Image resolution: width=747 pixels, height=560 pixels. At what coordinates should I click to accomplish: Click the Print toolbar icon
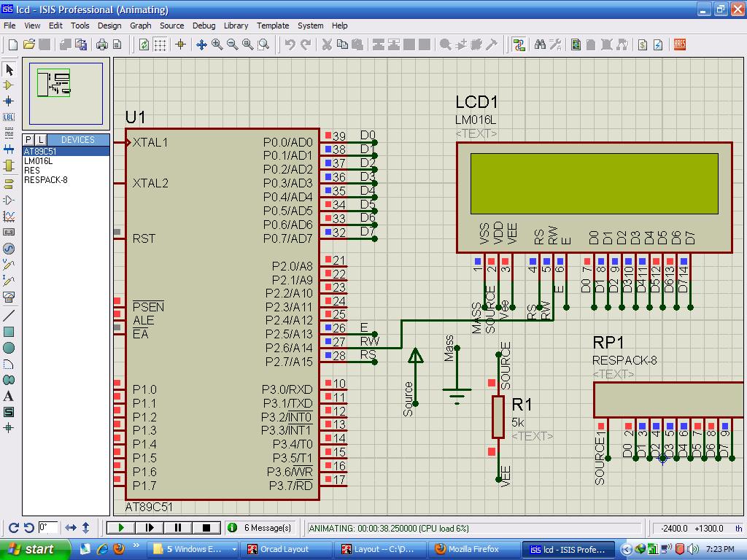point(102,44)
